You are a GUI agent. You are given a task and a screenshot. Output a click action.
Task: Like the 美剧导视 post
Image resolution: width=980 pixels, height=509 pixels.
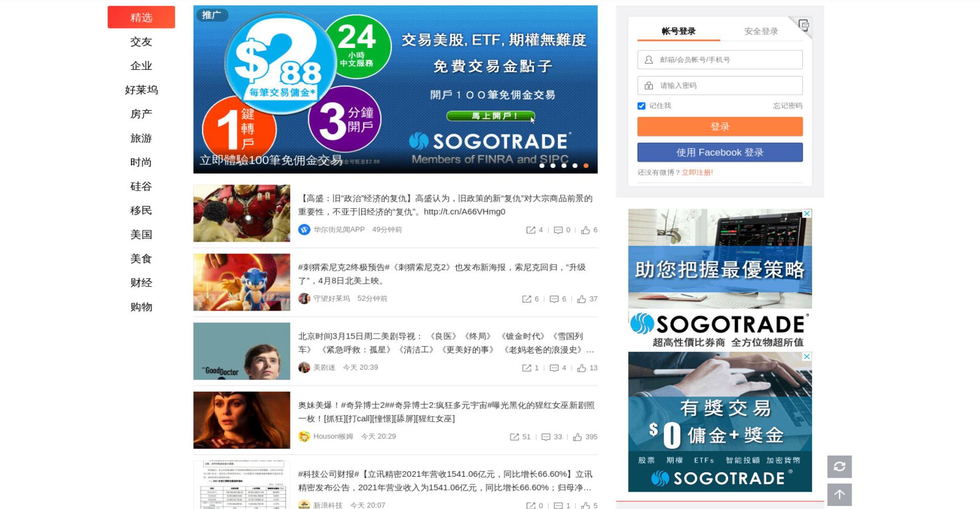(x=581, y=368)
